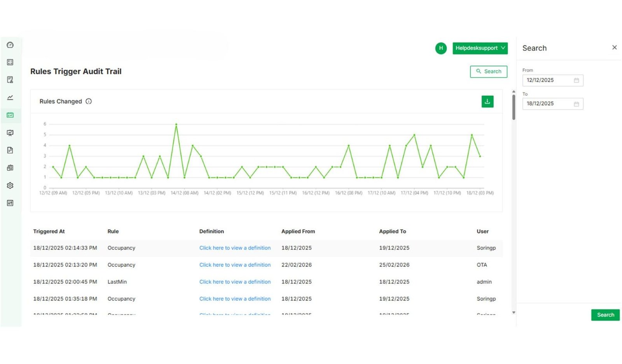
Task: Open the line chart analytics sidebar icon
Action: tap(10, 98)
